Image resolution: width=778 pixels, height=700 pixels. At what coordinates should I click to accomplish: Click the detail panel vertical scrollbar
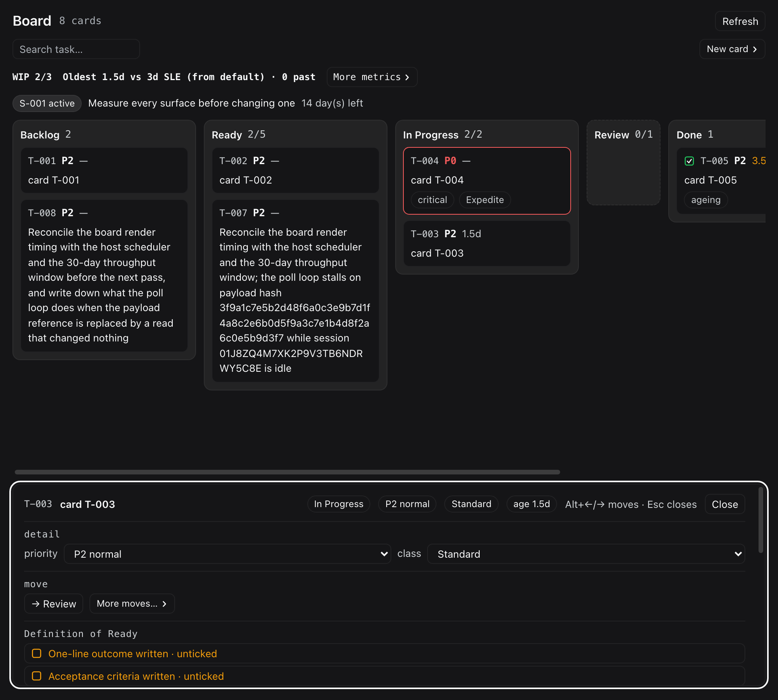761,520
